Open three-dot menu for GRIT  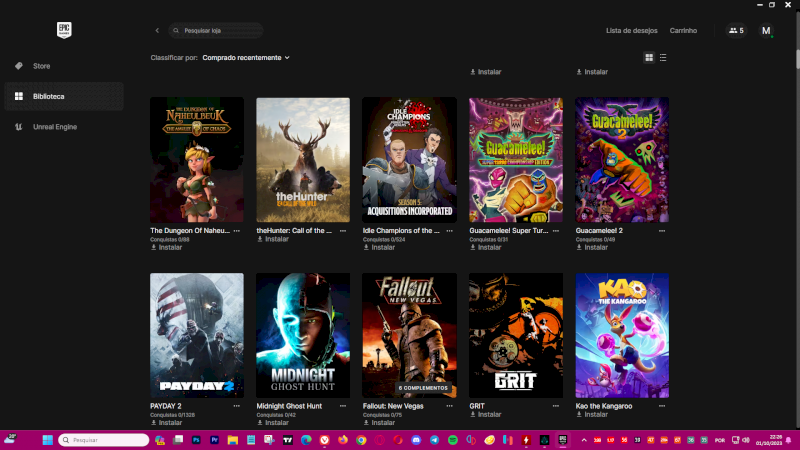point(556,406)
